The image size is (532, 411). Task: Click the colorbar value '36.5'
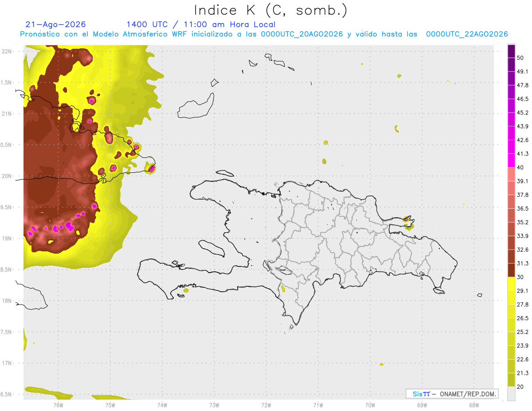click(x=523, y=208)
